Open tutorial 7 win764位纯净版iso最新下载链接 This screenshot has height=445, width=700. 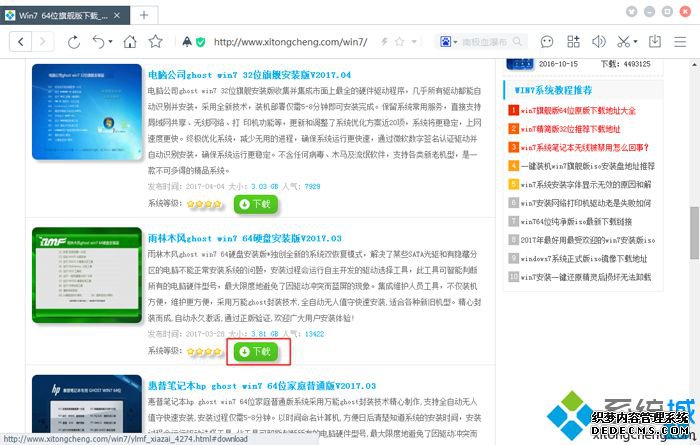(x=576, y=221)
